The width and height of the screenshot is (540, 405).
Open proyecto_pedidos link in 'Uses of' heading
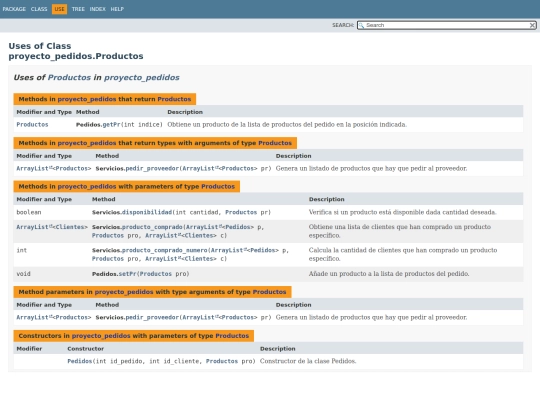(x=142, y=77)
